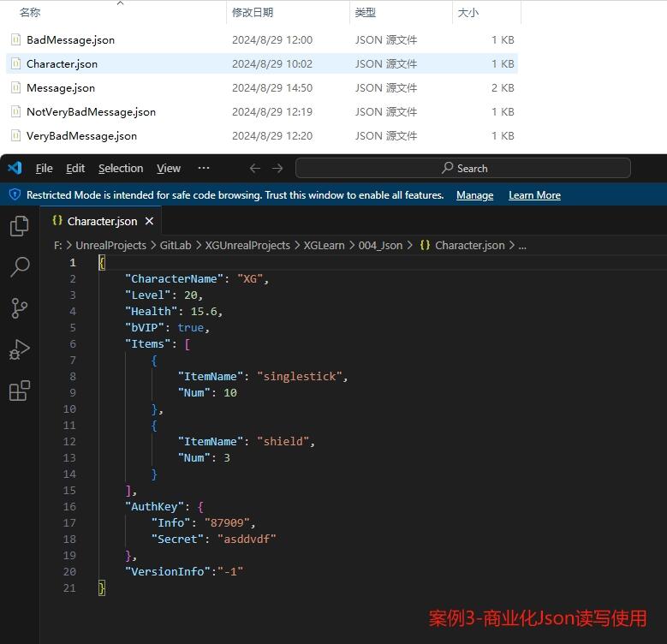
Task: Select Message.json in the file list
Action: coord(61,88)
